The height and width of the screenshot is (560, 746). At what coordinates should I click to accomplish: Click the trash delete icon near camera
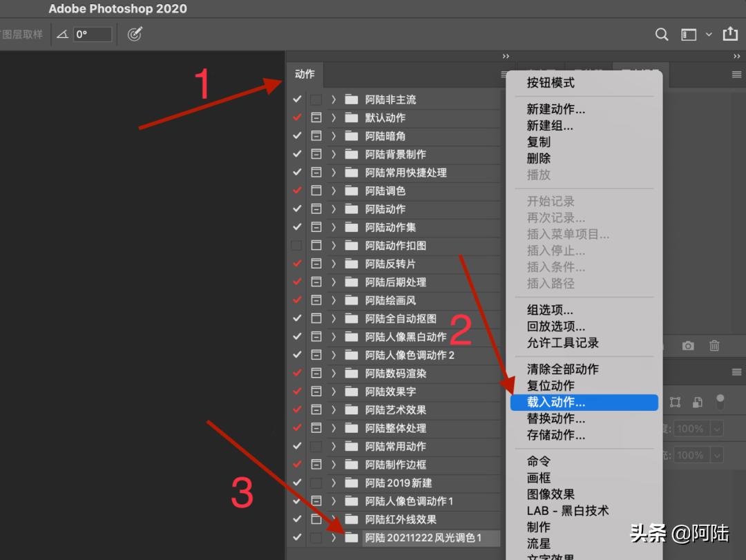coord(714,346)
